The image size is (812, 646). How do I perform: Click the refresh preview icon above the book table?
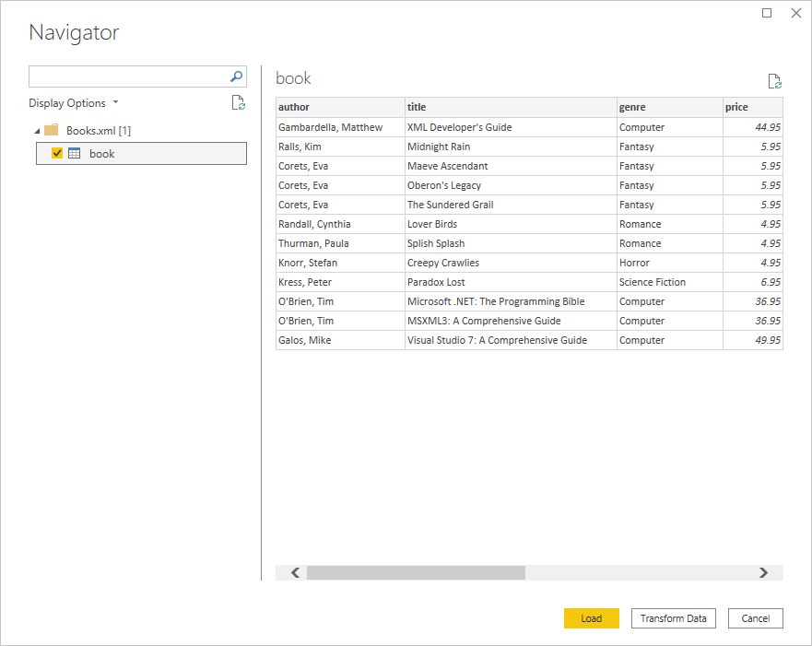pyautogui.click(x=774, y=80)
